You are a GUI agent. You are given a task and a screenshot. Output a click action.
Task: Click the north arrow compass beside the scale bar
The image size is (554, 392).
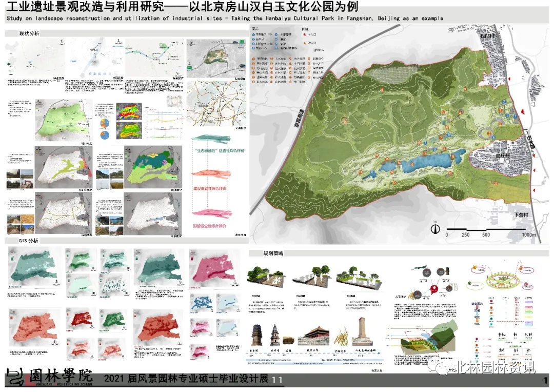coord(435,229)
